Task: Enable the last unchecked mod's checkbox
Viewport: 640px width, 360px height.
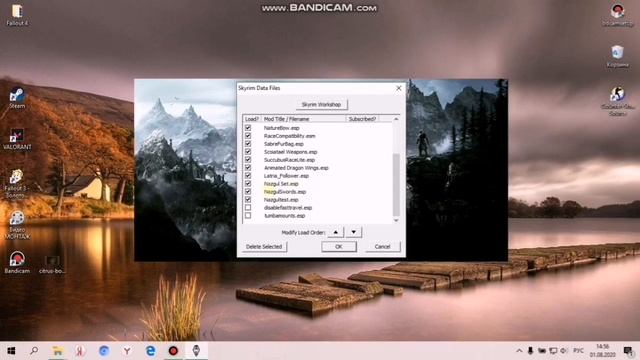Action: tap(248, 216)
